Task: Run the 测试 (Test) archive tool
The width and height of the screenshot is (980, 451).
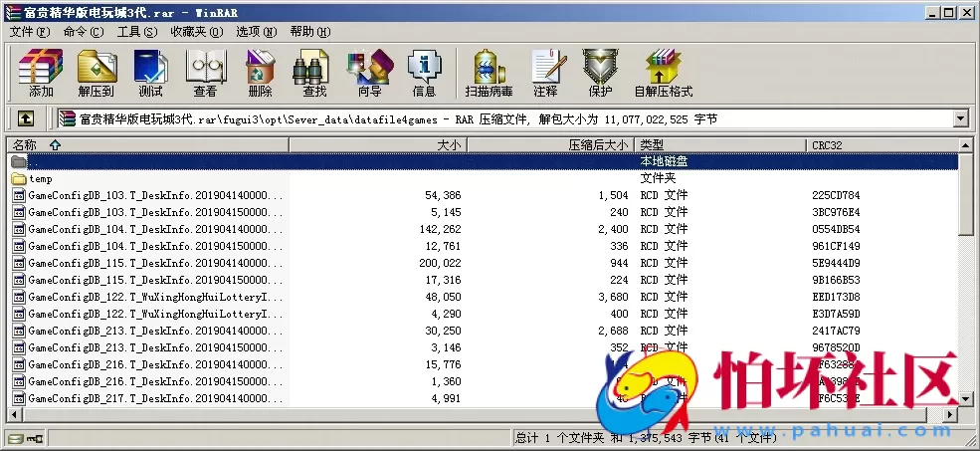Action: click(x=150, y=74)
